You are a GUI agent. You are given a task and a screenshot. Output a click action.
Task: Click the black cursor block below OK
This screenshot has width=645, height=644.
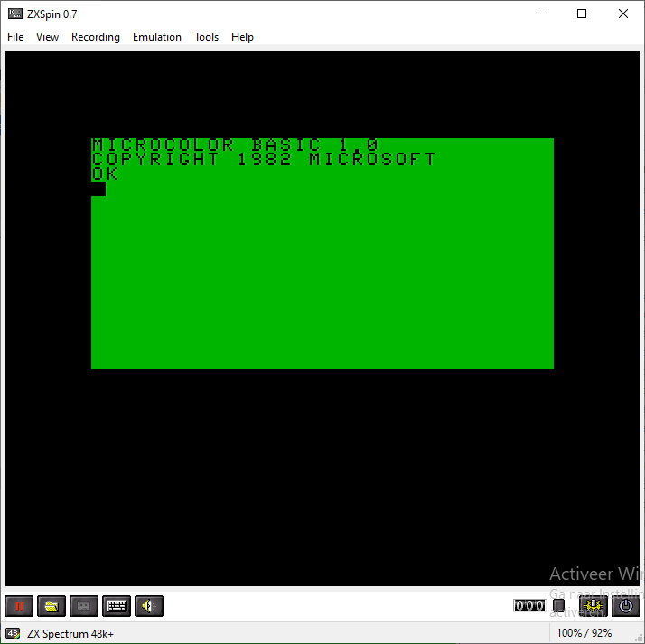click(98, 189)
